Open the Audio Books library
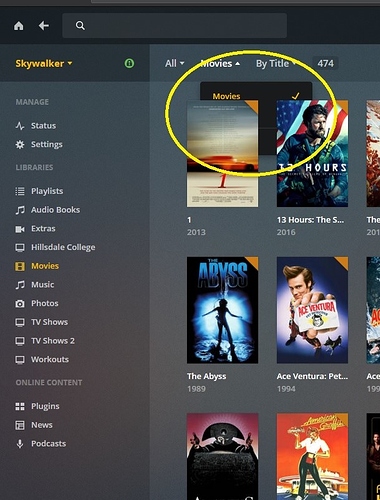This screenshot has width=380, height=500. (55, 210)
